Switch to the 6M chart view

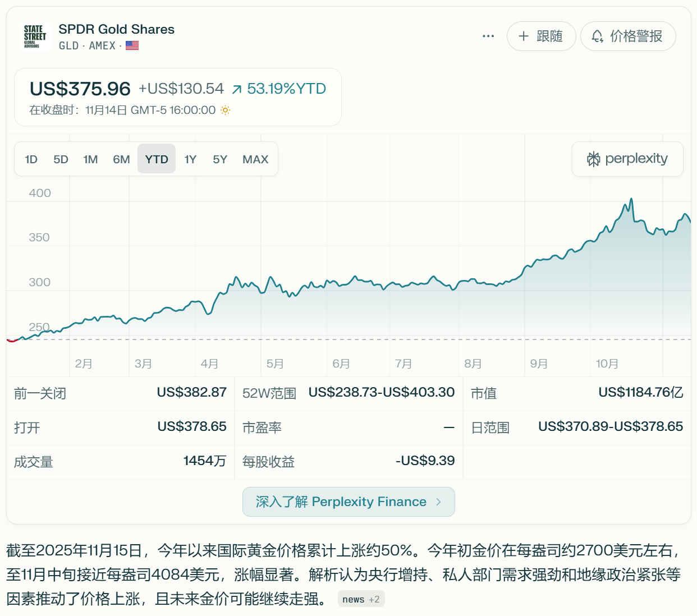pos(121,159)
